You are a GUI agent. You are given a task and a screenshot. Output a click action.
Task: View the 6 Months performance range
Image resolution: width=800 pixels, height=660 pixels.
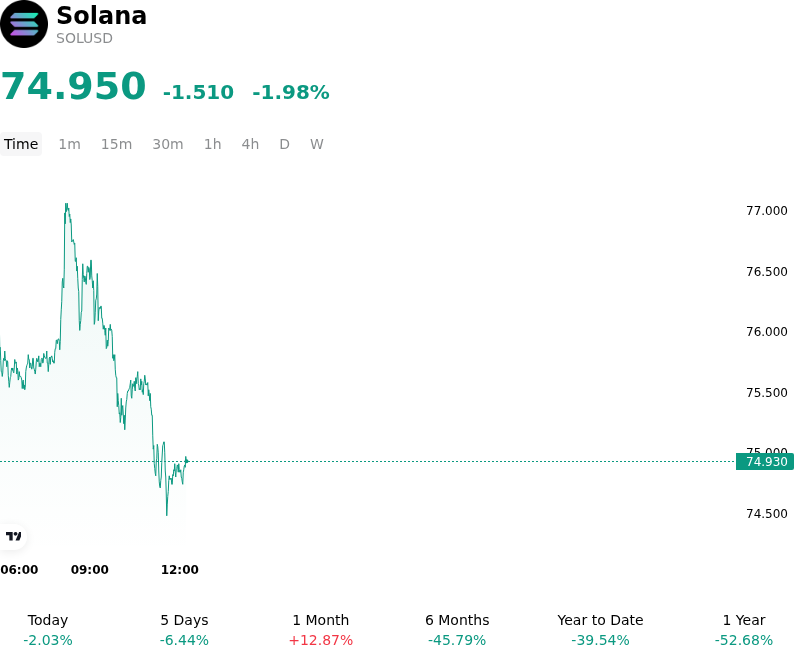coord(457,630)
